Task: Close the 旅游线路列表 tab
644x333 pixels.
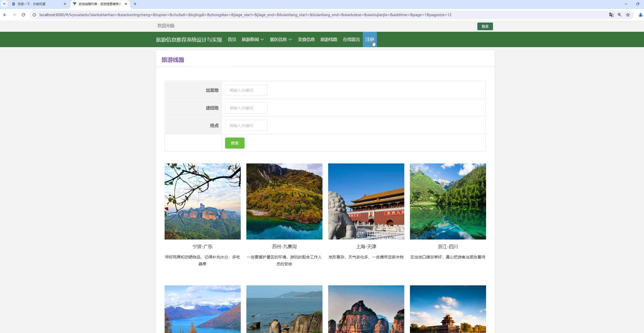Action: [126, 4]
